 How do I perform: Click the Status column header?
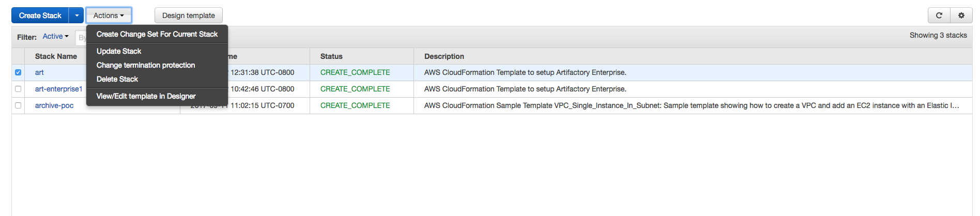(331, 56)
